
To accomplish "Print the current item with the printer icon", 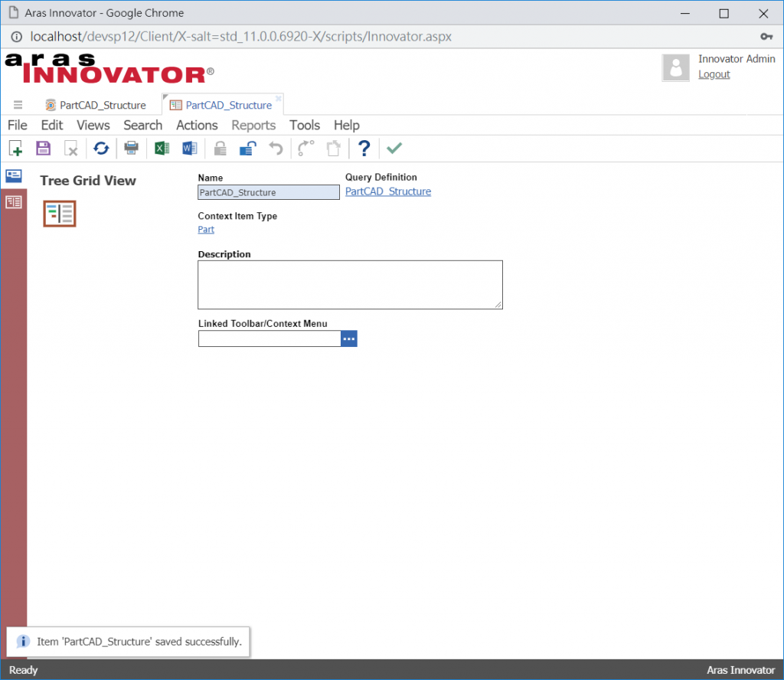I will 132,148.
